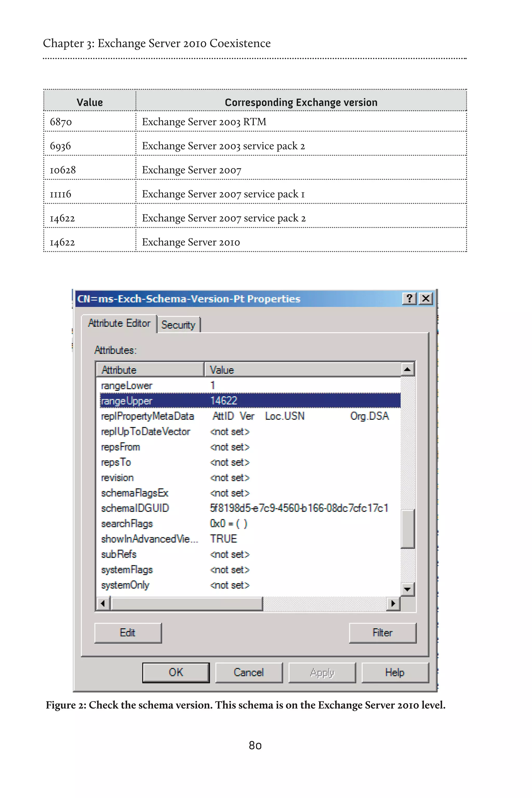Select the replPropertyMetaData row
The image size is (532, 798).
(250, 416)
